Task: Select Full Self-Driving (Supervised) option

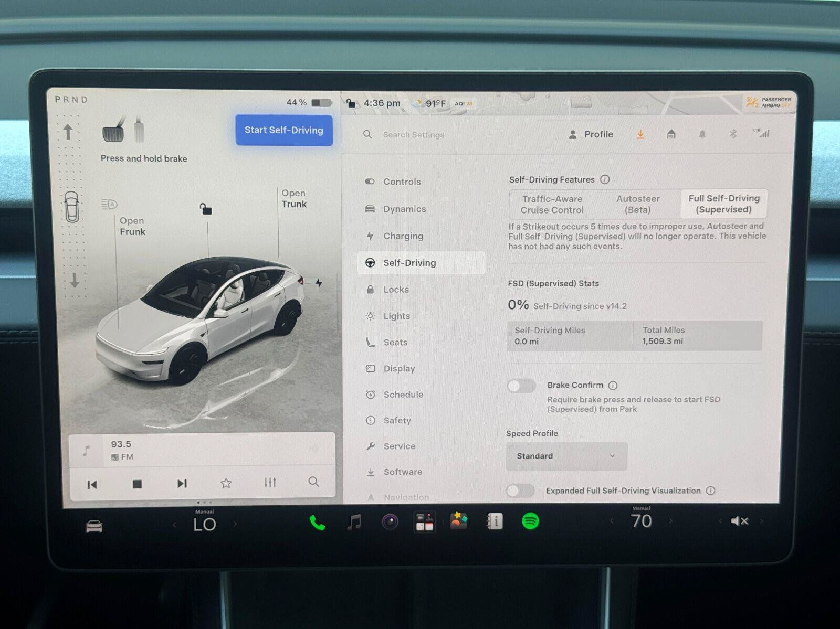Action: pos(724,204)
